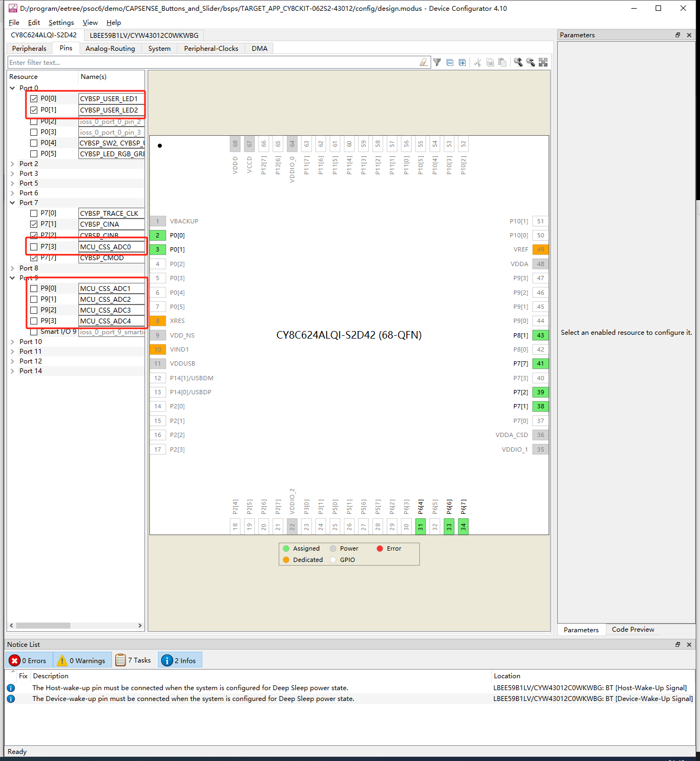Expand the Port 8 tree node
This screenshot has height=761, width=700.
coord(12,268)
